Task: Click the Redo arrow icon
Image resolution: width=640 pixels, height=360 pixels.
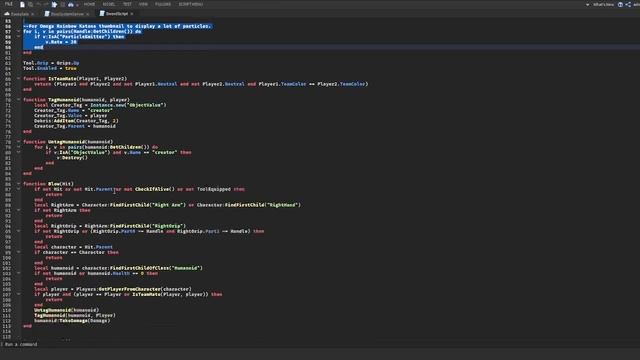Action: (46, 4)
